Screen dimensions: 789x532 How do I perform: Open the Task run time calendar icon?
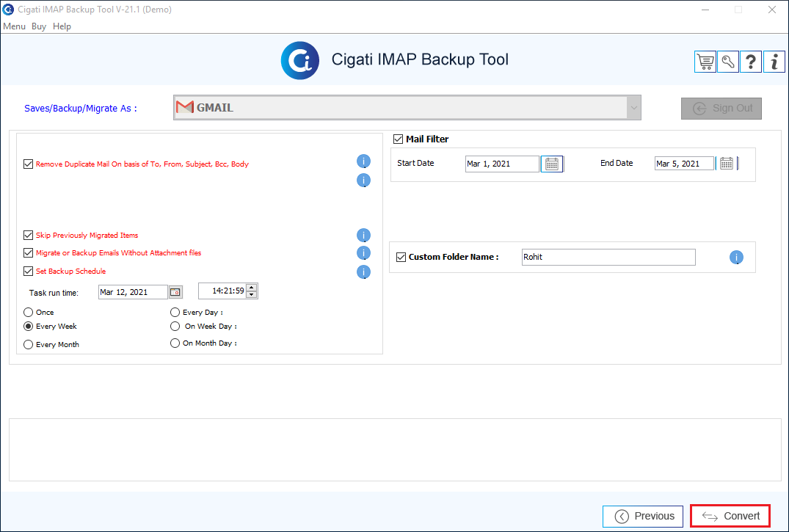(175, 292)
